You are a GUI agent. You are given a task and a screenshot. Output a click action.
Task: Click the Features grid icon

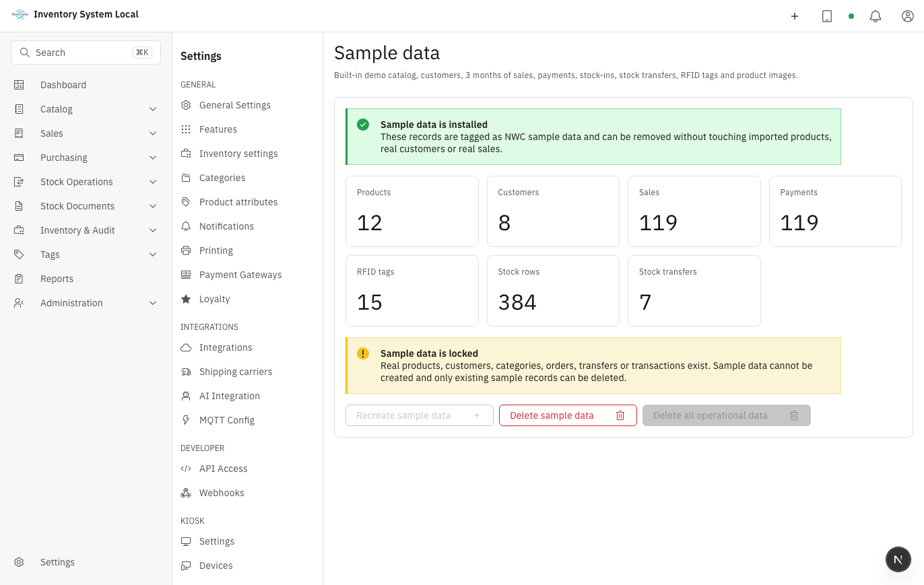(x=186, y=129)
